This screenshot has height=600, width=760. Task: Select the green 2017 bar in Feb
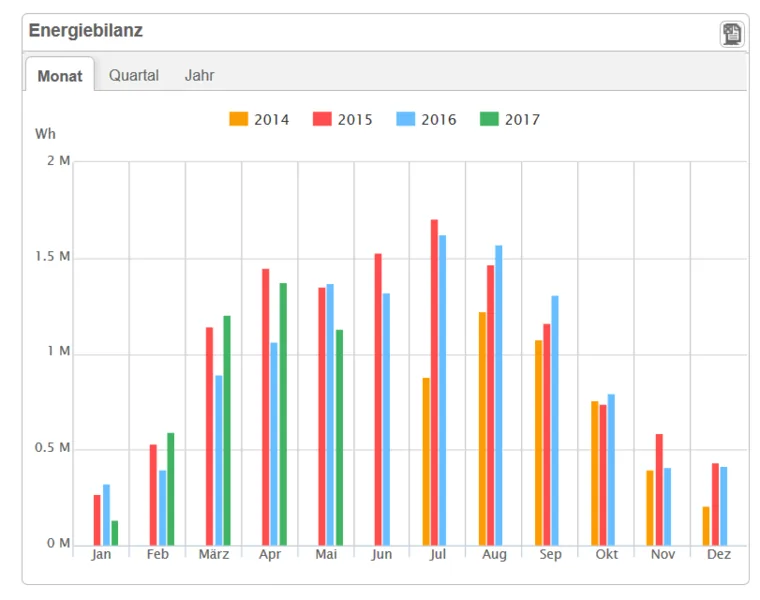click(x=171, y=489)
